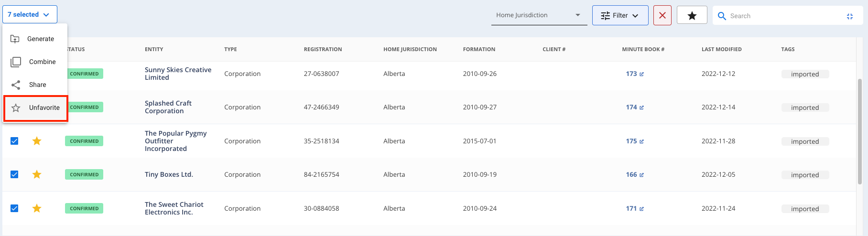Image resolution: width=868 pixels, height=236 pixels.
Task: Click registration number 27-0638007
Action: (x=321, y=74)
